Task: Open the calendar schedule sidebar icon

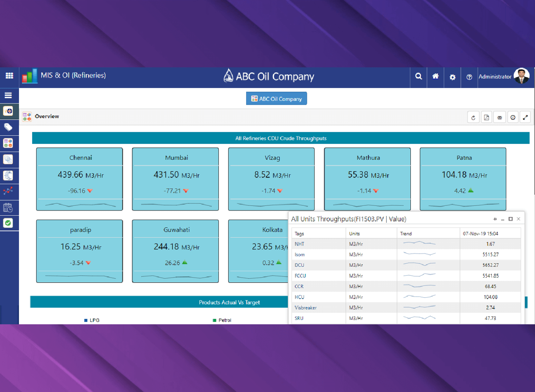Action: 8,207
